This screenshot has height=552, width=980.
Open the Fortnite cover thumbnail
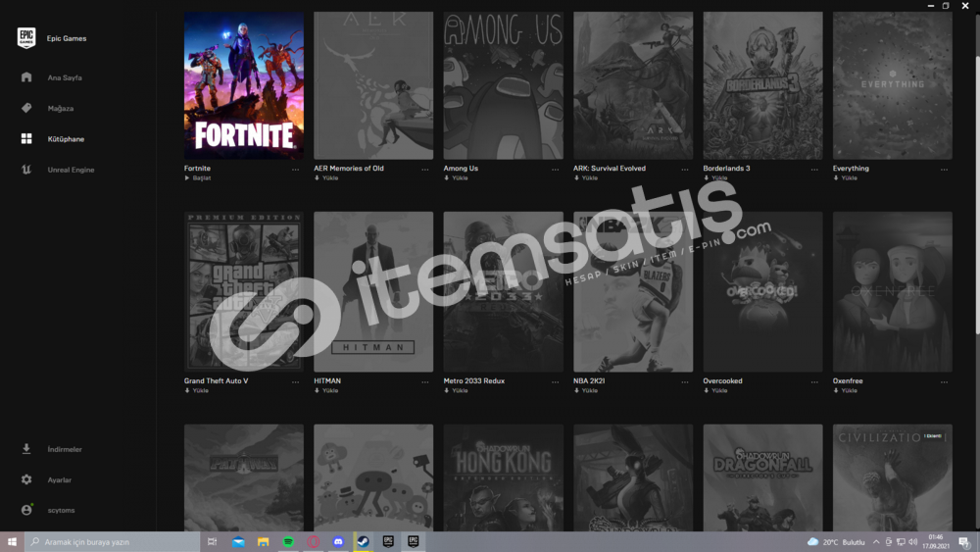[x=244, y=85]
